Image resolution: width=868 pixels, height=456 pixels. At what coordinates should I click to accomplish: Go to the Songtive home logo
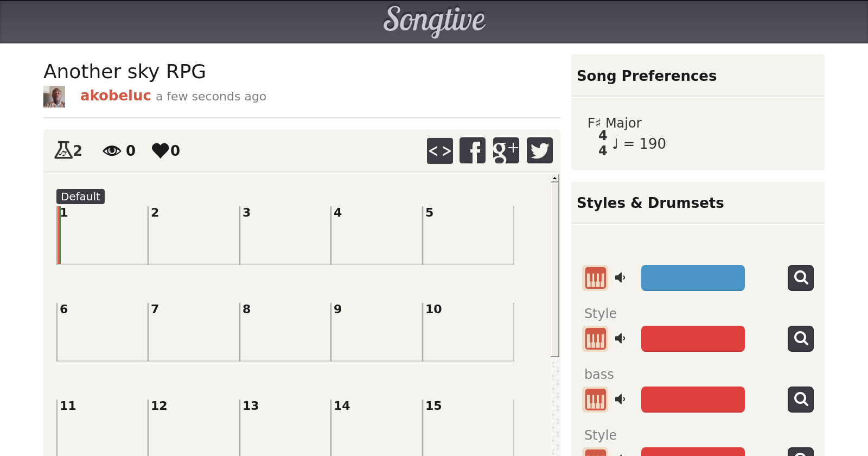coord(434,21)
